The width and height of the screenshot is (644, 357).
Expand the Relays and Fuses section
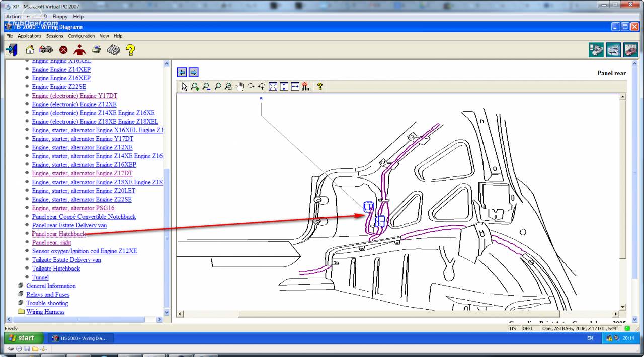[48, 294]
